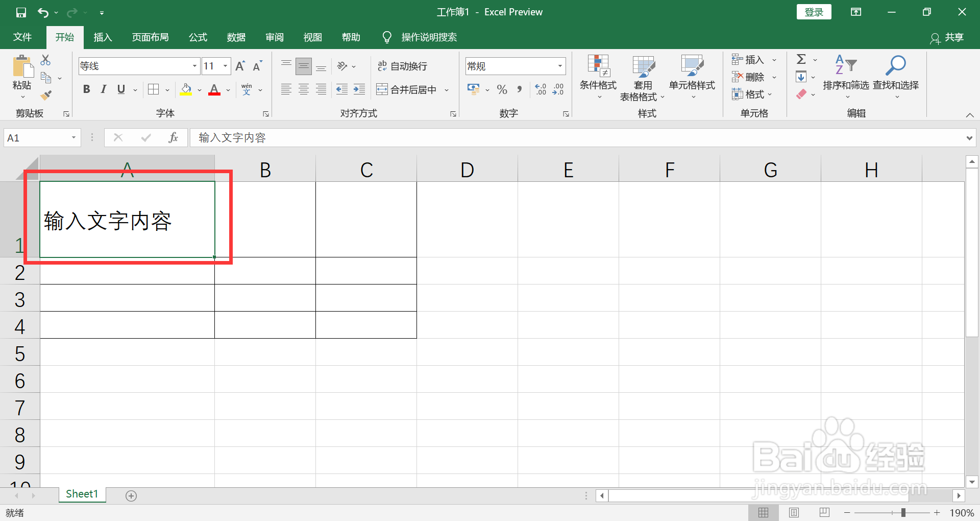The image size is (980, 521).
Task: Click the ribbon display options icon
Action: click(856, 12)
